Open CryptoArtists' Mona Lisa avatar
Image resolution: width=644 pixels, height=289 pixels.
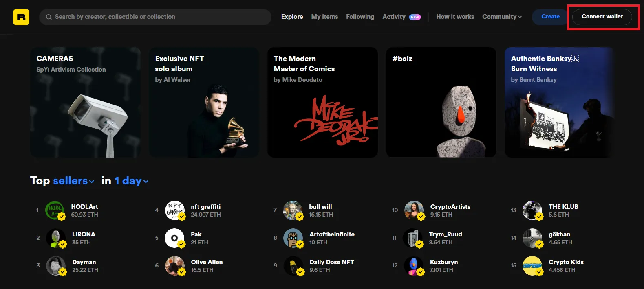414,210
